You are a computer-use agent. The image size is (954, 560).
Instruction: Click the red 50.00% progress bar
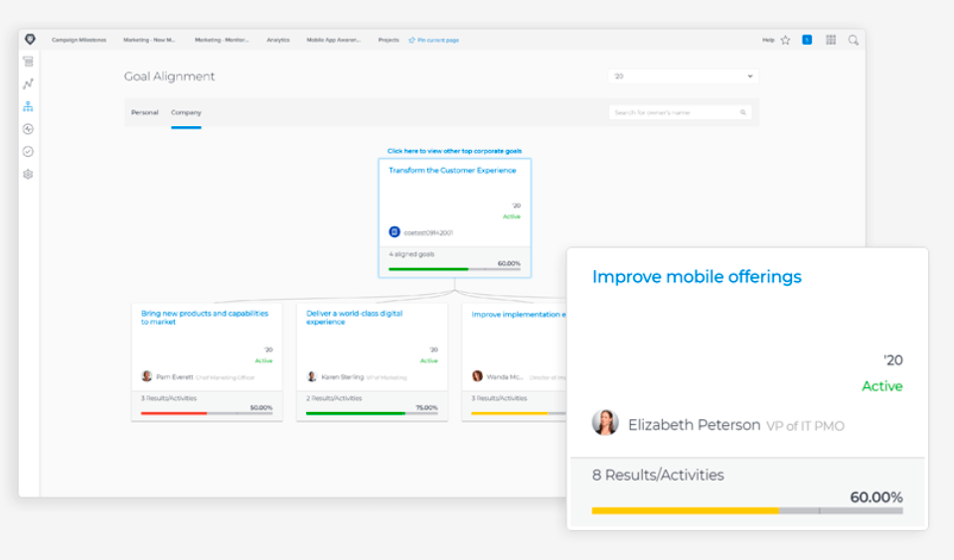coord(207,413)
